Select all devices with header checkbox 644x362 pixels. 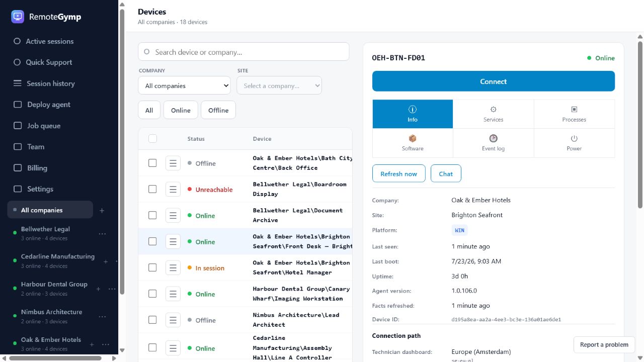pos(152,139)
